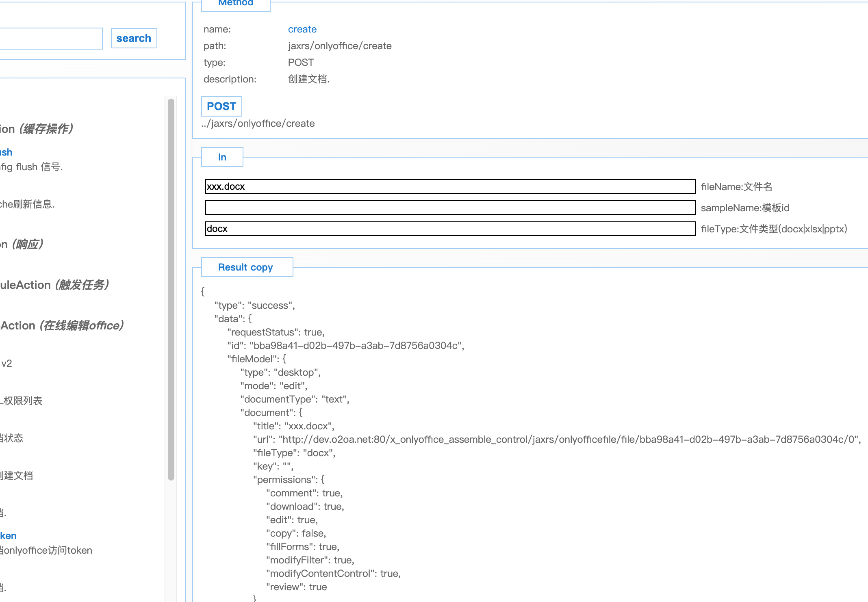
Task: Expand the 在线编辑office action group
Action: (x=62, y=325)
